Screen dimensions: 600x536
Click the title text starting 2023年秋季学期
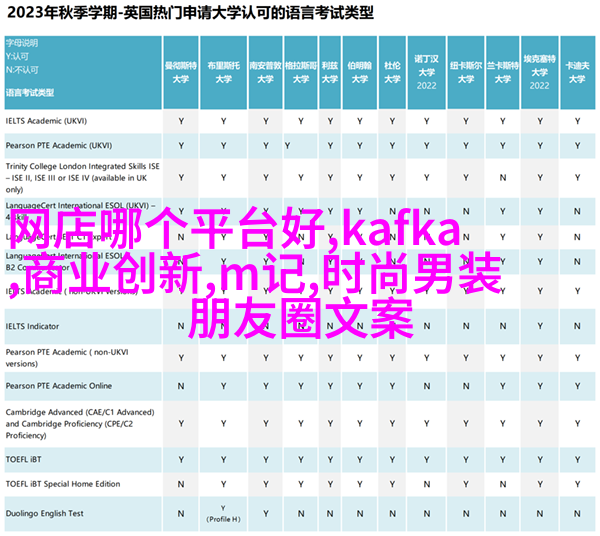click(x=190, y=13)
